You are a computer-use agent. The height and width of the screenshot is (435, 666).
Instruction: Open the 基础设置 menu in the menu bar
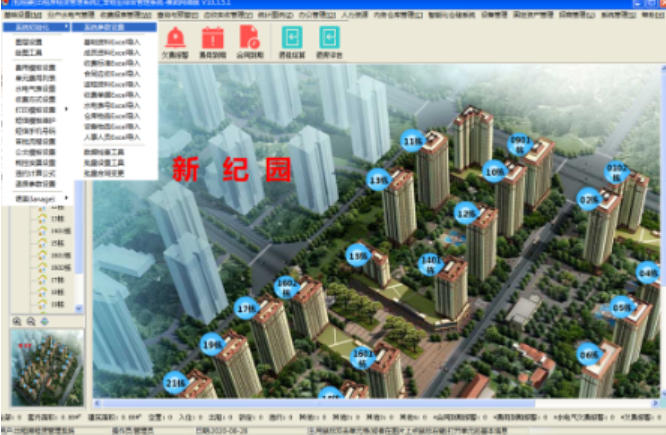[x=23, y=15]
